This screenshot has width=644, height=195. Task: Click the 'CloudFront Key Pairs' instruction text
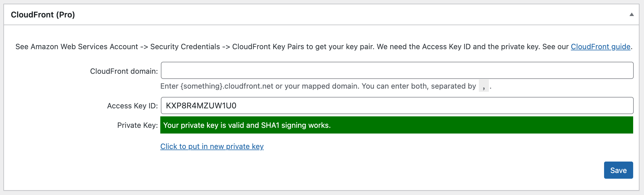tap(268, 47)
